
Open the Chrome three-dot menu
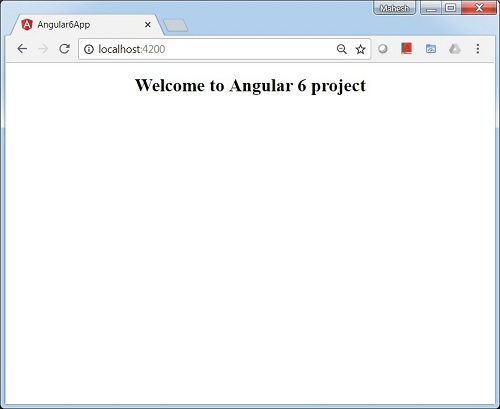click(x=478, y=49)
